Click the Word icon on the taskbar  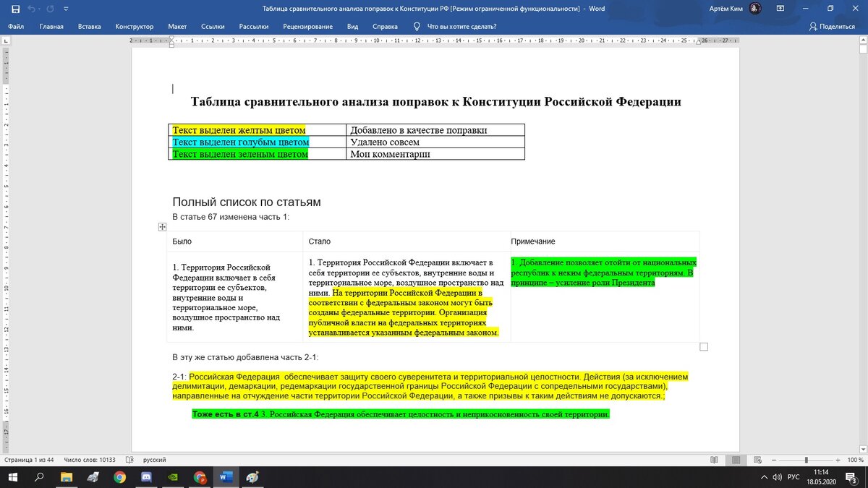pos(225,477)
